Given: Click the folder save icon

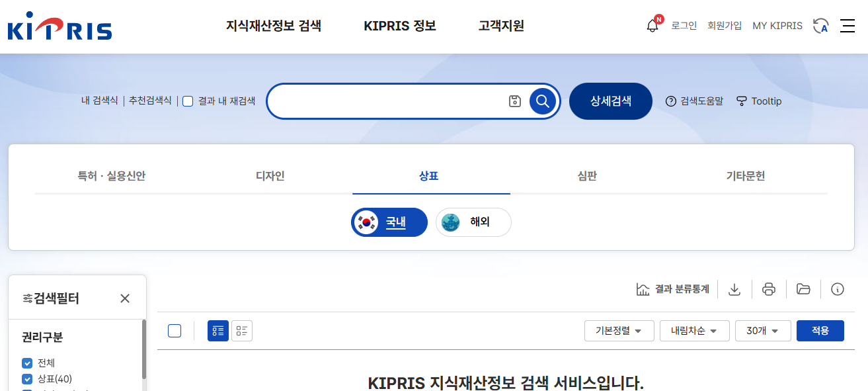Looking at the screenshot, I should [x=803, y=289].
